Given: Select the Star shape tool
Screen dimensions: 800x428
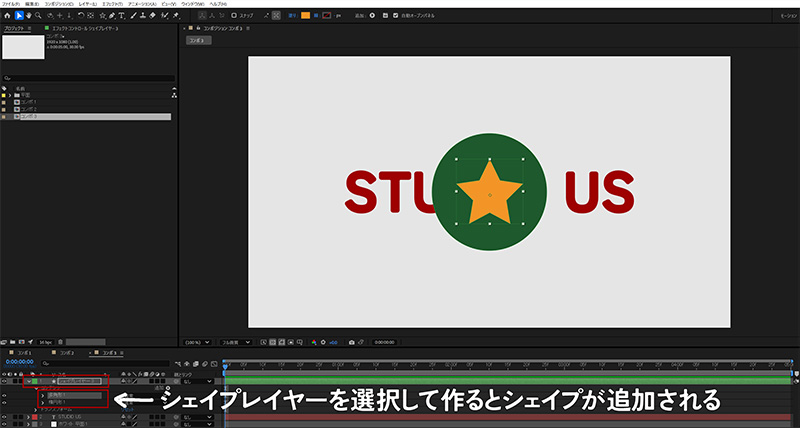Looking at the screenshot, I should pyautogui.click(x=103, y=16).
